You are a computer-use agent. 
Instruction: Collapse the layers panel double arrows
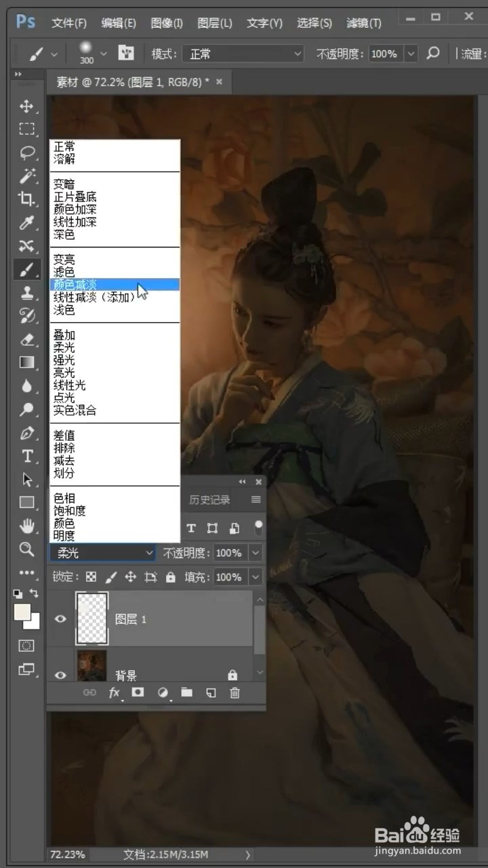pyautogui.click(x=243, y=481)
